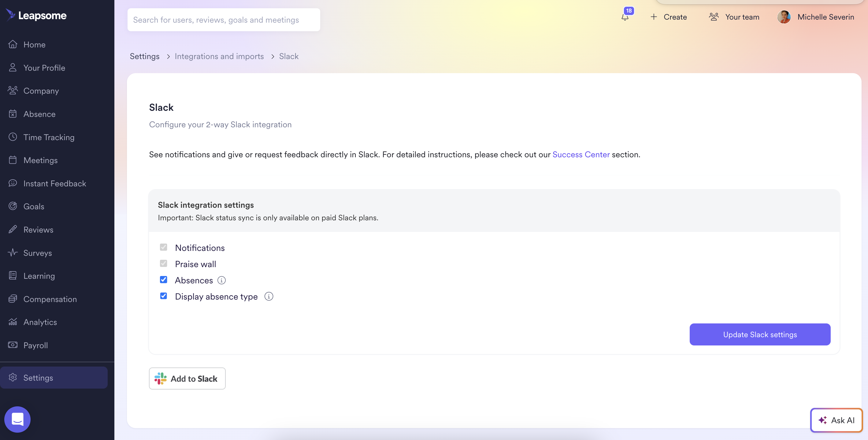
Task: Click the Michelle Severin name
Action: coord(825,17)
